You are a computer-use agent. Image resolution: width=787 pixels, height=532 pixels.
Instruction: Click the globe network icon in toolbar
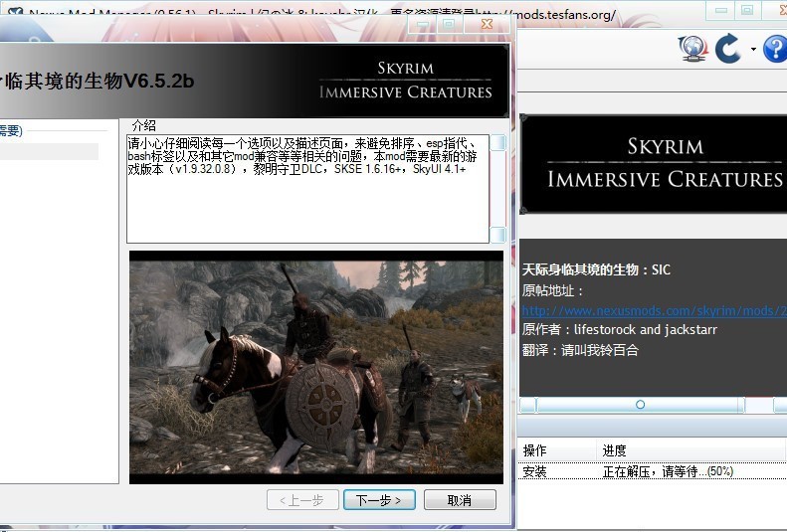[x=692, y=48]
